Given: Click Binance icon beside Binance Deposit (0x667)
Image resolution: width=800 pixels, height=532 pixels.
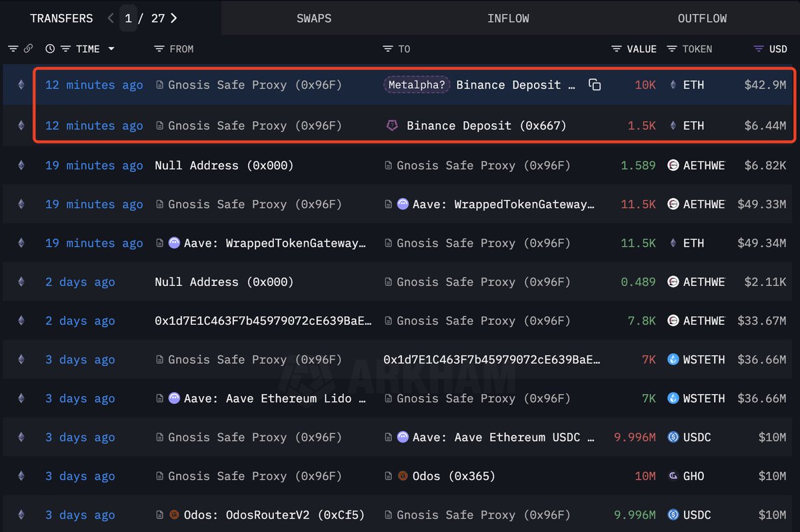Looking at the screenshot, I should pos(392,125).
